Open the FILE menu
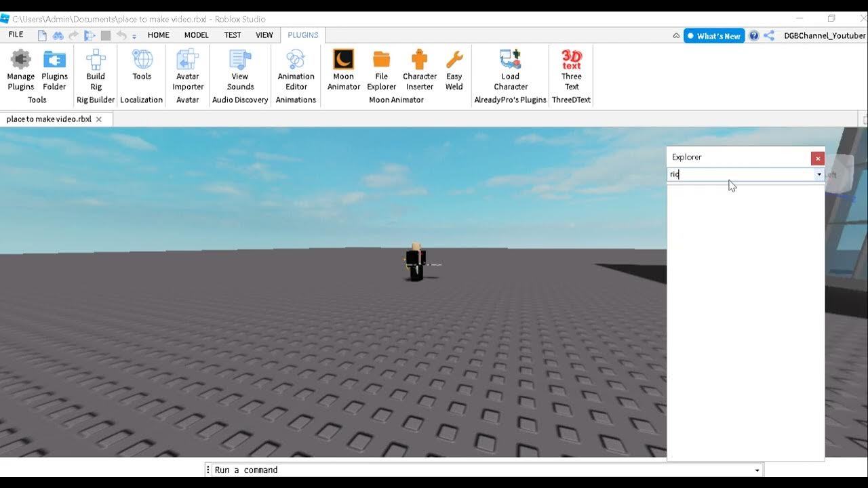This screenshot has width=868, height=488. [x=16, y=35]
